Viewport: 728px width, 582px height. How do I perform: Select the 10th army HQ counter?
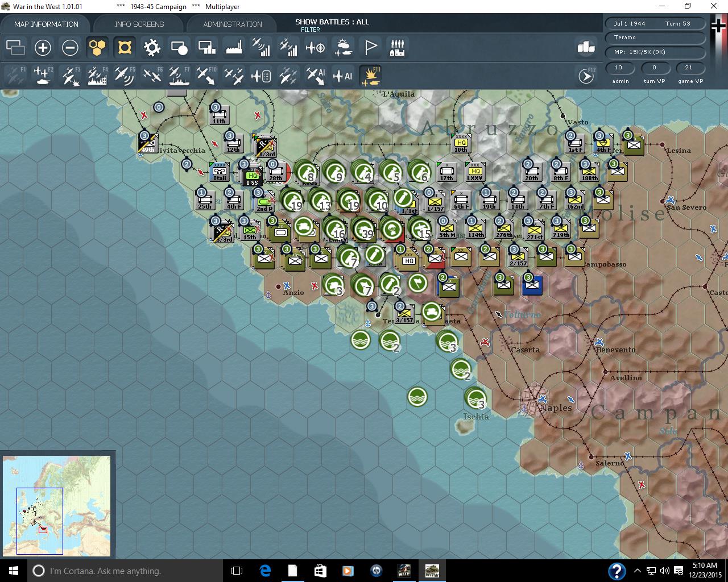coord(461,143)
